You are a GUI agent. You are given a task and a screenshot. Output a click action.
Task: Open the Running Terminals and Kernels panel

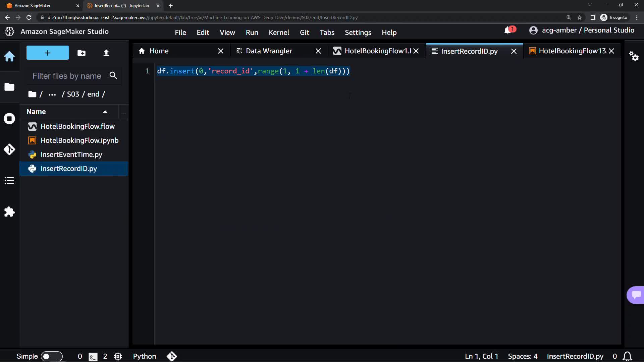tap(9, 119)
